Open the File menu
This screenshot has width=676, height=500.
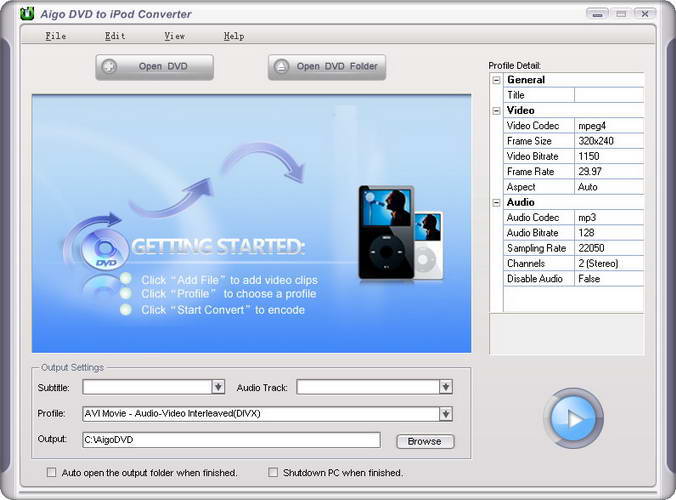point(56,36)
